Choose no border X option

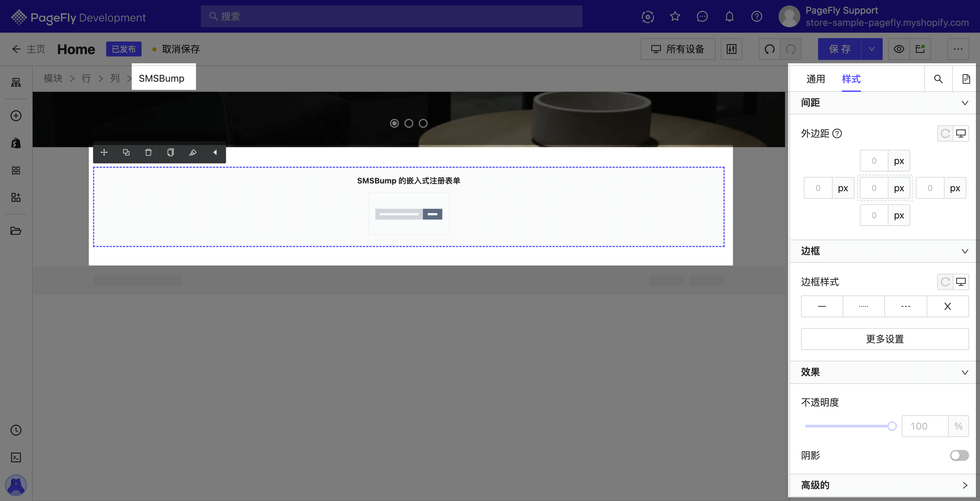(948, 306)
